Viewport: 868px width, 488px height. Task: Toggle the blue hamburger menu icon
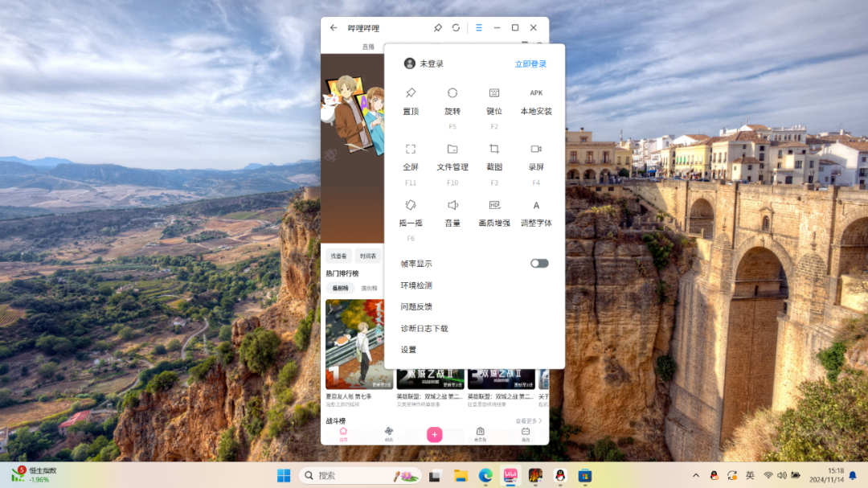click(479, 27)
